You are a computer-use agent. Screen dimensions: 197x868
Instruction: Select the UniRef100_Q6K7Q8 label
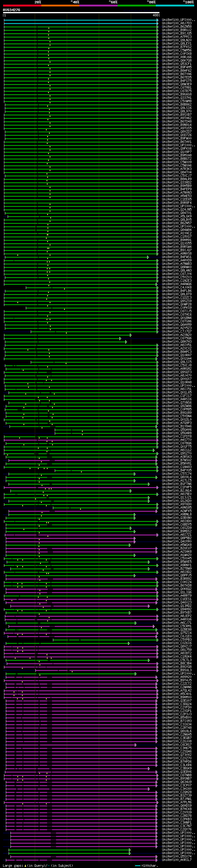pyautogui.click(x=177, y=61)
